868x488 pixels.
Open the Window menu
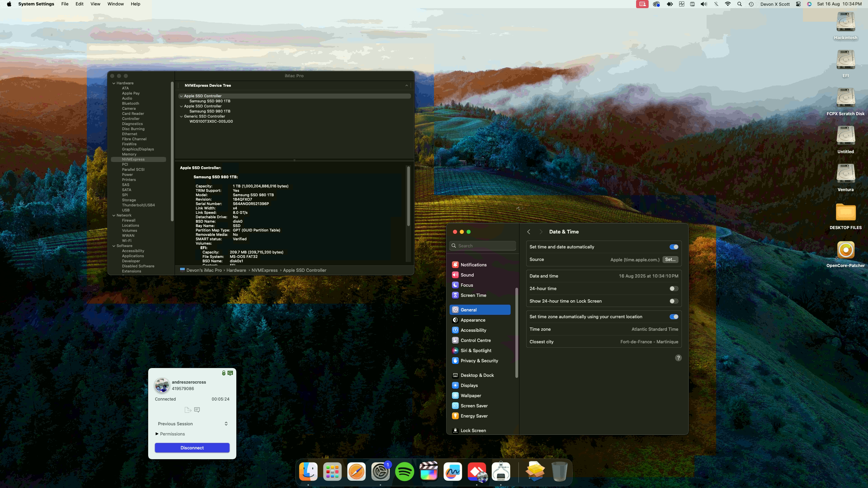click(x=115, y=4)
